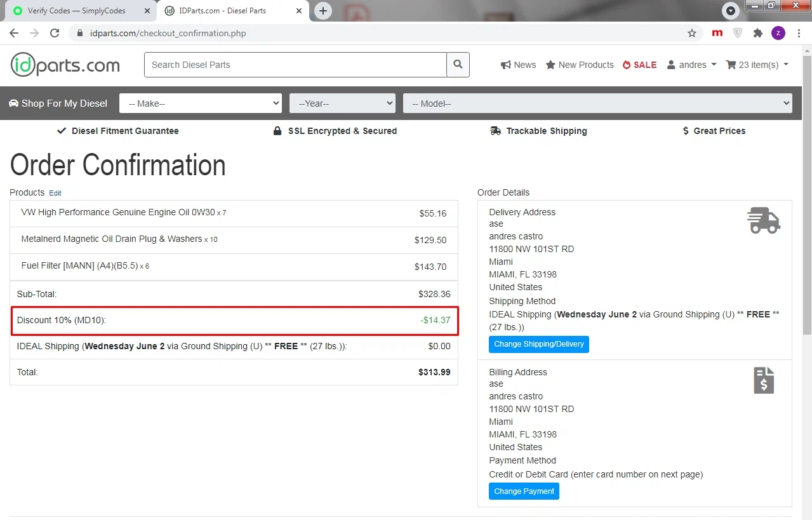Open the Model dropdown
Viewport: 812px width, 520px height.
pyautogui.click(x=597, y=103)
